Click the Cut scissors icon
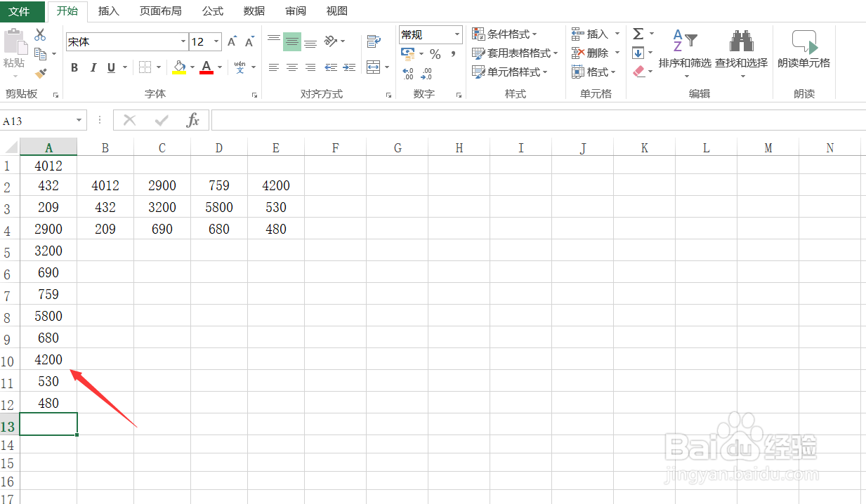 click(40, 34)
